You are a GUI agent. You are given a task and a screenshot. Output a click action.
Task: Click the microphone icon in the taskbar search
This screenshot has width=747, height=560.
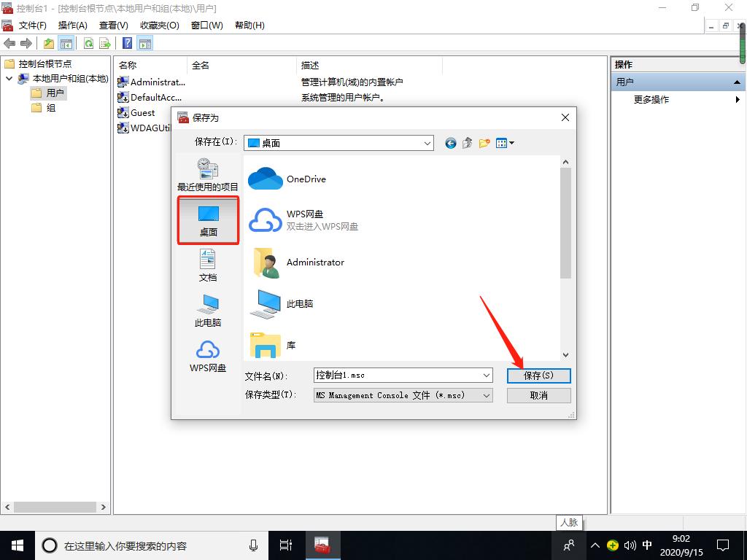253,545
